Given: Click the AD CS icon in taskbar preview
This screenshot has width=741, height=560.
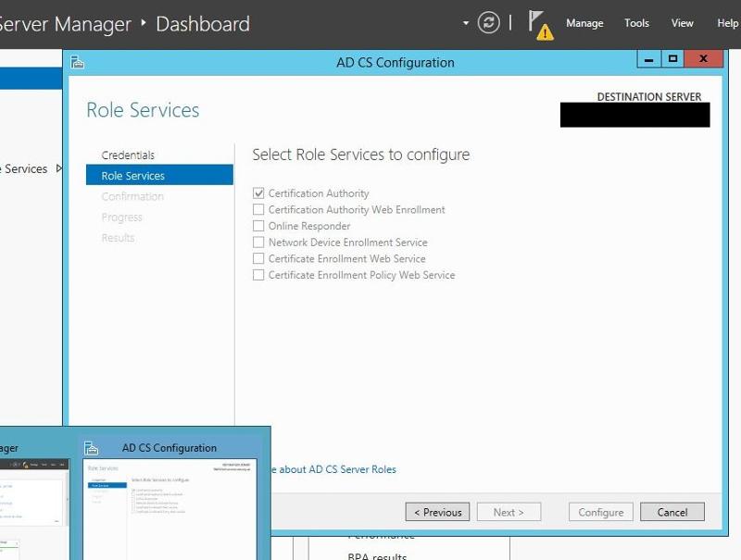Looking at the screenshot, I should (91, 448).
